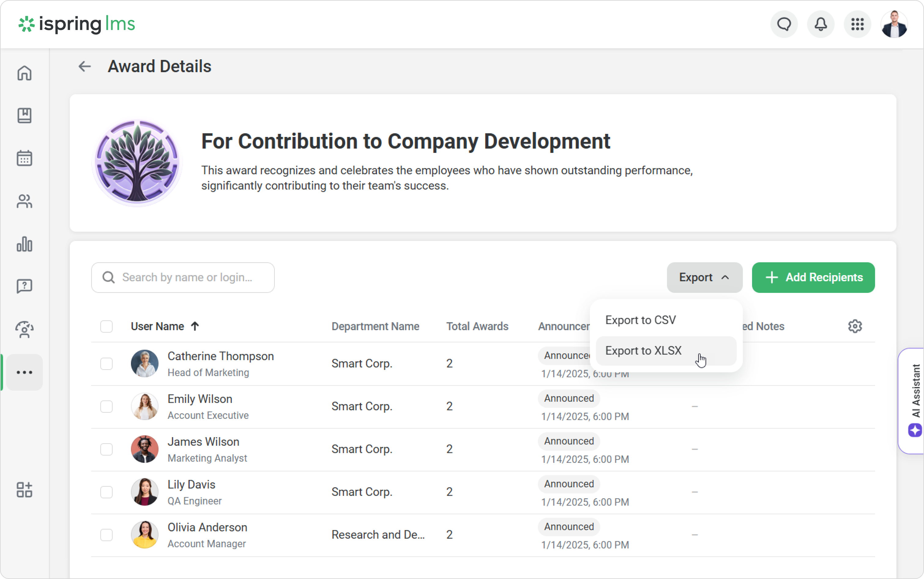Choose Export to XLSX option
This screenshot has width=924, height=579.
tap(643, 351)
